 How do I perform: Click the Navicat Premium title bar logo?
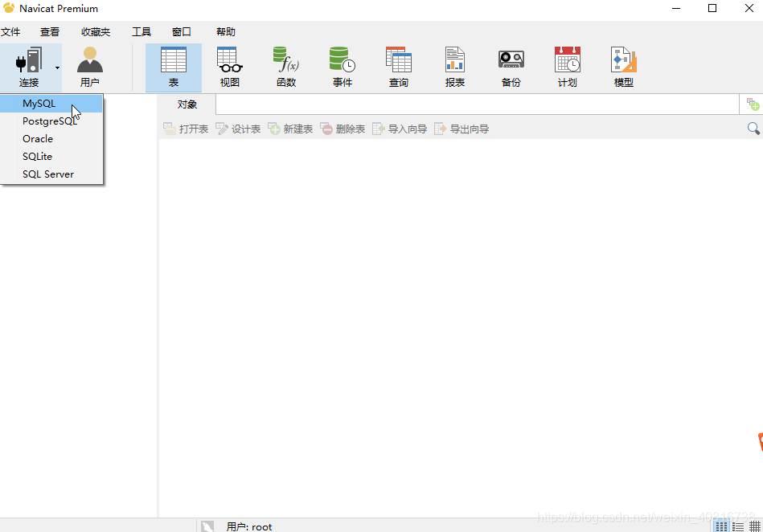pos(9,8)
